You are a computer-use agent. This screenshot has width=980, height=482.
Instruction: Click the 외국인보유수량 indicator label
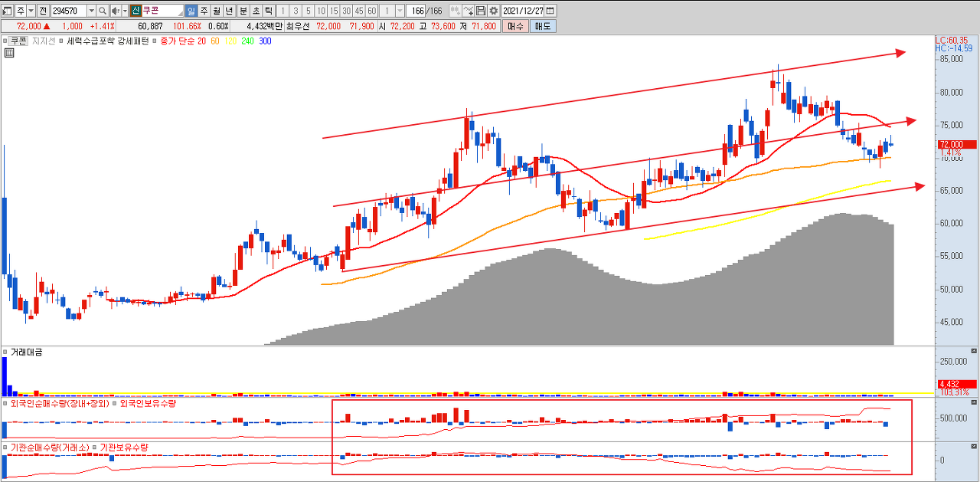149,403
